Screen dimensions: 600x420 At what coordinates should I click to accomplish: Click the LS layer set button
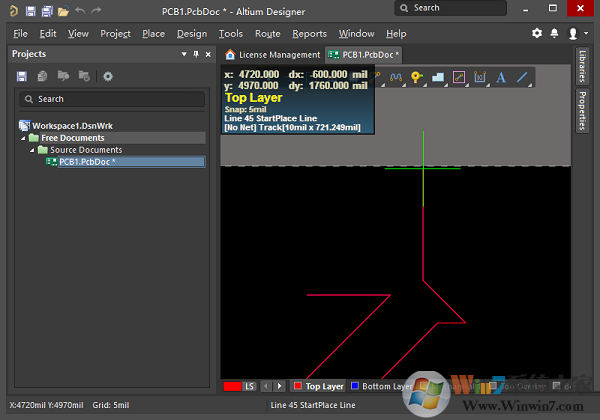pos(249,386)
